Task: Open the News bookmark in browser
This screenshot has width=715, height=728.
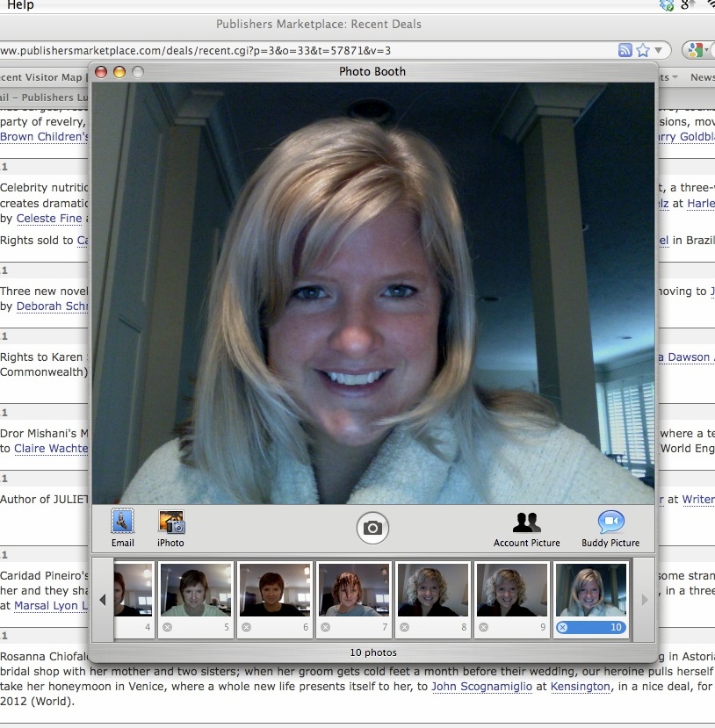Action: (703, 77)
